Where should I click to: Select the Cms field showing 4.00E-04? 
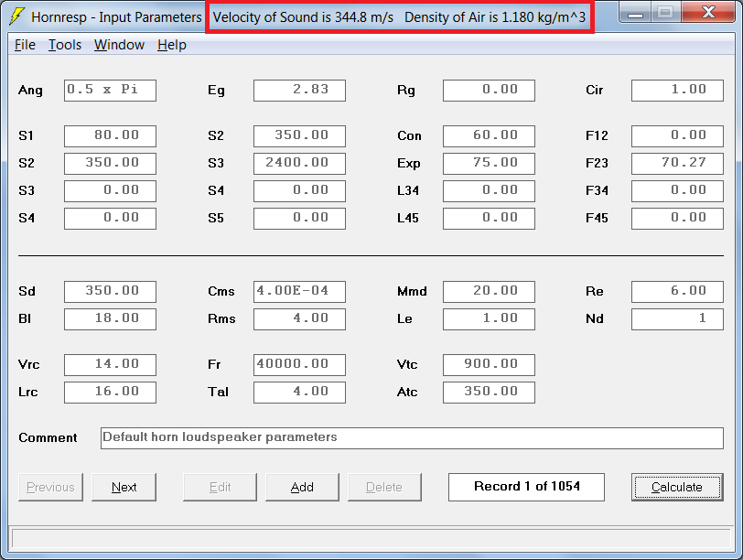(299, 292)
